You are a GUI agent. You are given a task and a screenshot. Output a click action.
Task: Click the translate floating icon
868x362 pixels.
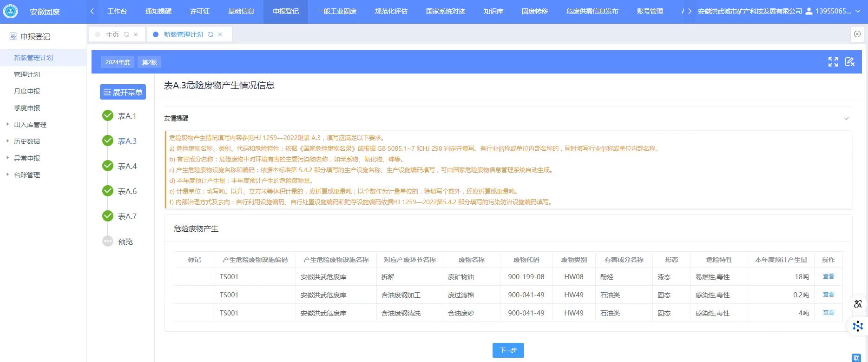coord(858,304)
